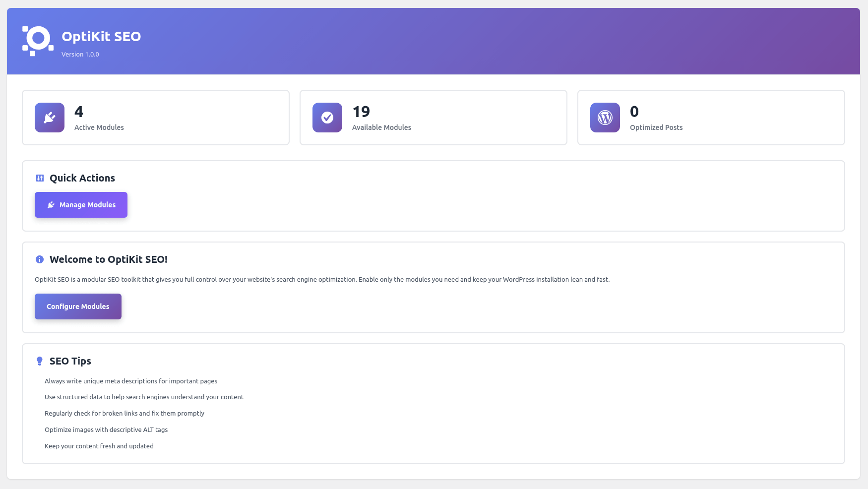The image size is (868, 489).
Task: Click the tip about unique meta descriptions
Action: 131,381
